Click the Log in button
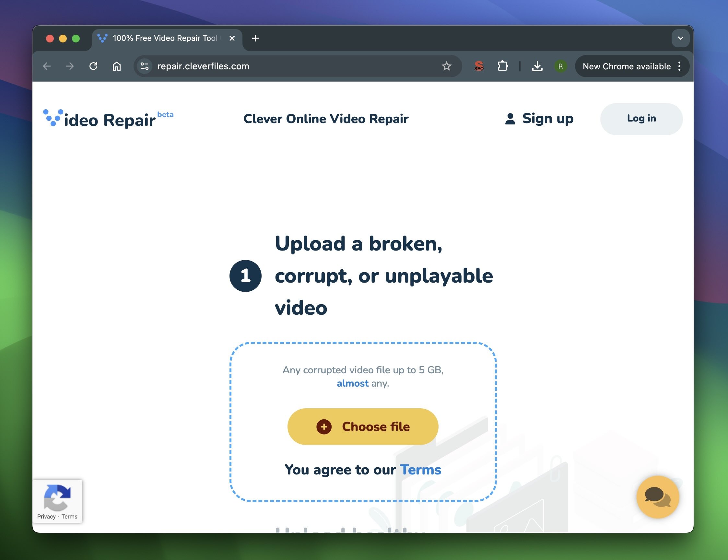Screen dimensions: 728x560 click(641, 118)
